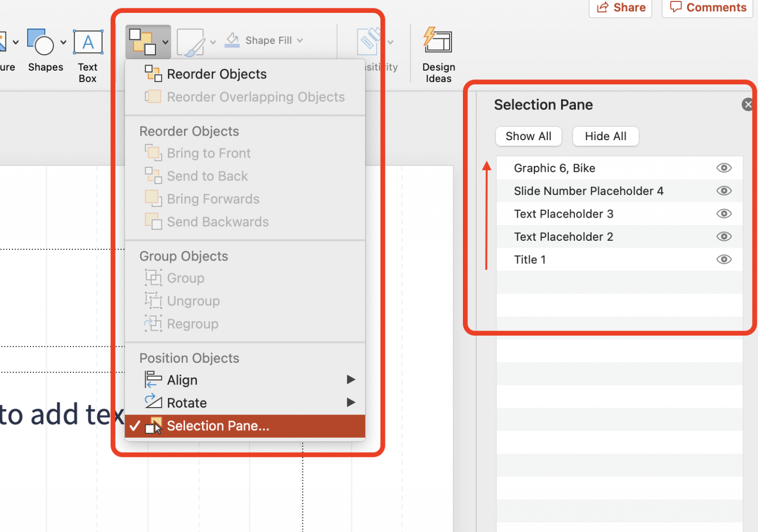Click the Shape Fill color swatch

click(232, 44)
